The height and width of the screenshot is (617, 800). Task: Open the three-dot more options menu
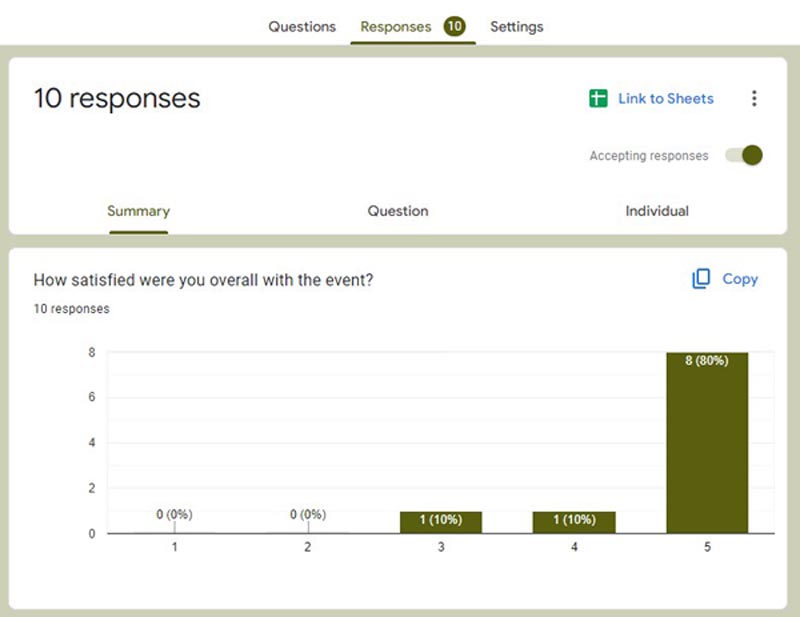coord(754,98)
